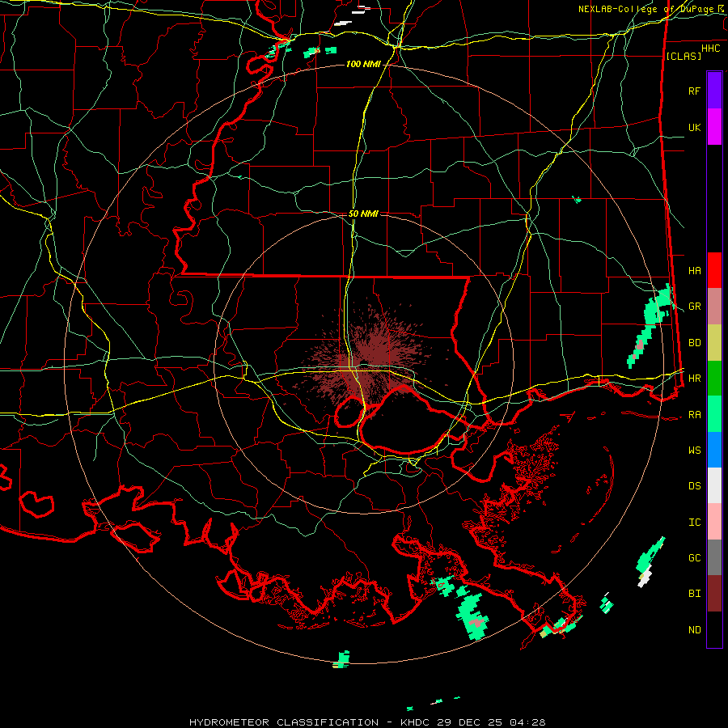
Task: Click the [CLAS] label
Action: click(684, 56)
